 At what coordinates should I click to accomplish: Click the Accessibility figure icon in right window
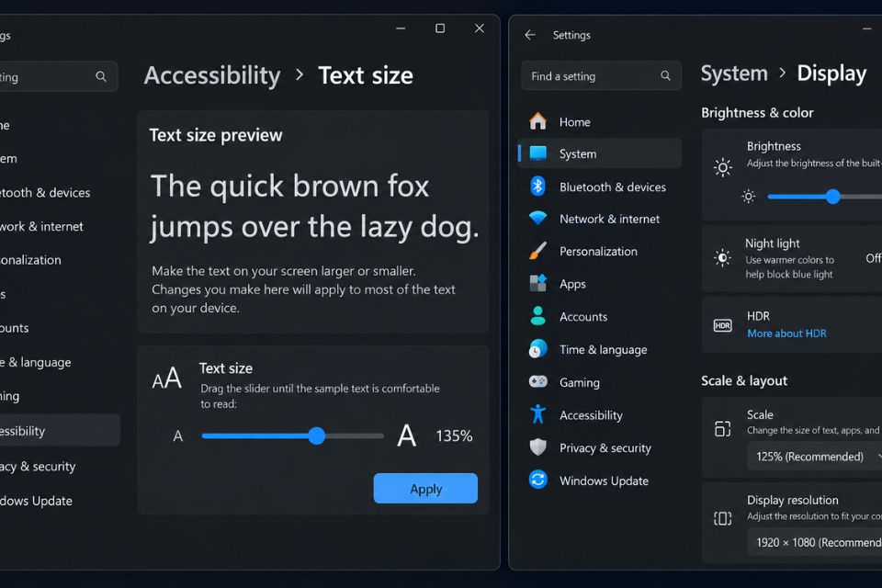pyautogui.click(x=537, y=414)
